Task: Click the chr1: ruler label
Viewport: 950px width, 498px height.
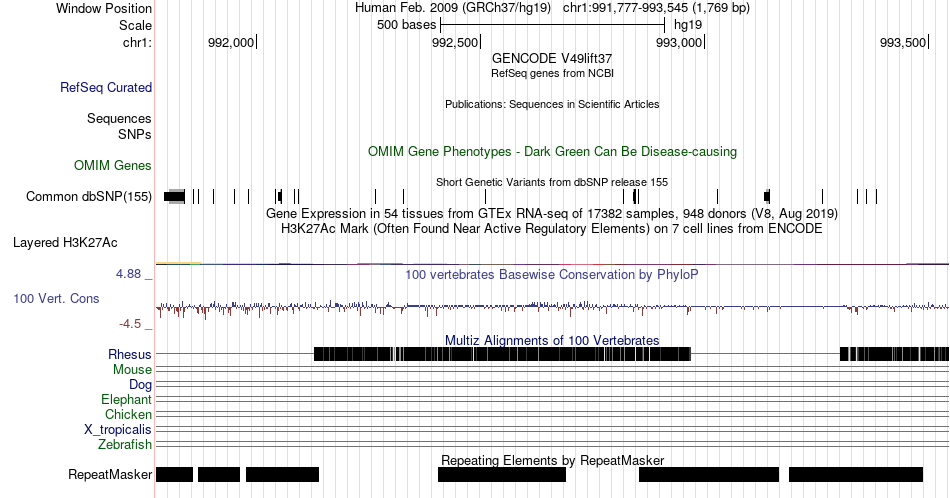Action: (x=137, y=42)
